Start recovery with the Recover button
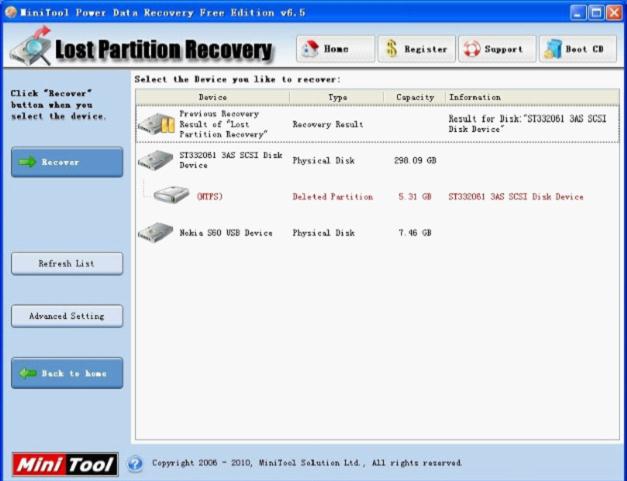This screenshot has width=627, height=481. (x=67, y=162)
